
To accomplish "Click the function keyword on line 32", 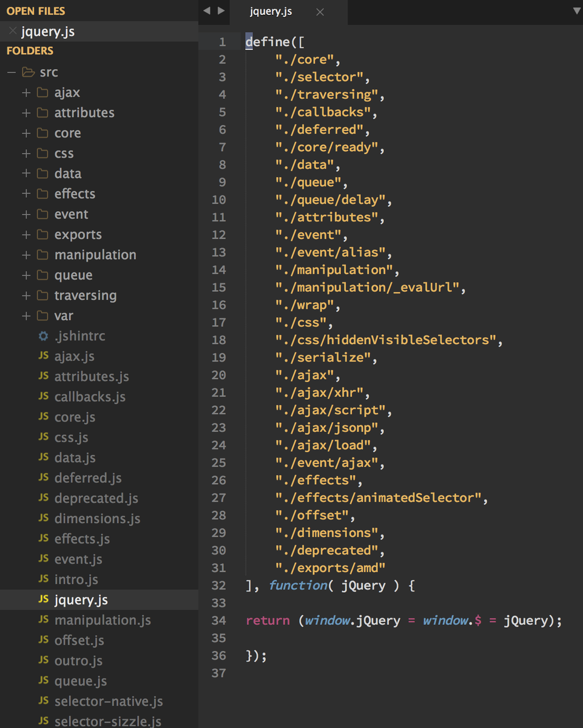I will coord(298,585).
